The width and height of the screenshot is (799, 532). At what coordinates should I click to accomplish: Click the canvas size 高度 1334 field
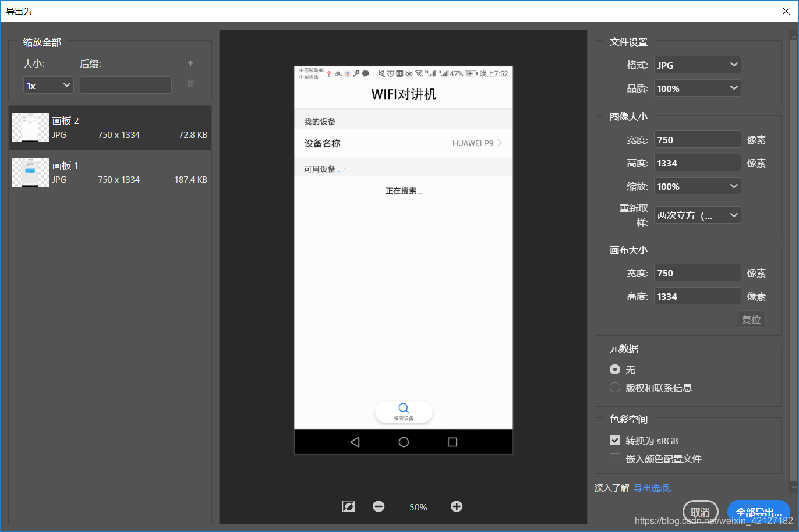[x=698, y=296]
